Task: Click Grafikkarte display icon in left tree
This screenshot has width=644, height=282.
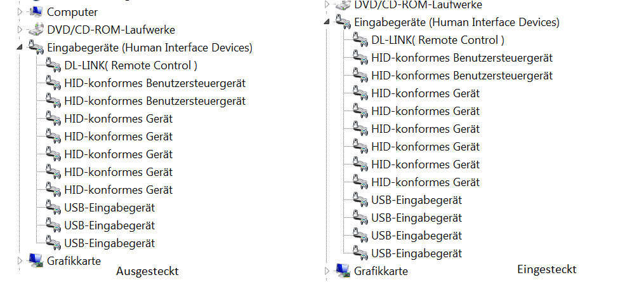Action: 36,260
